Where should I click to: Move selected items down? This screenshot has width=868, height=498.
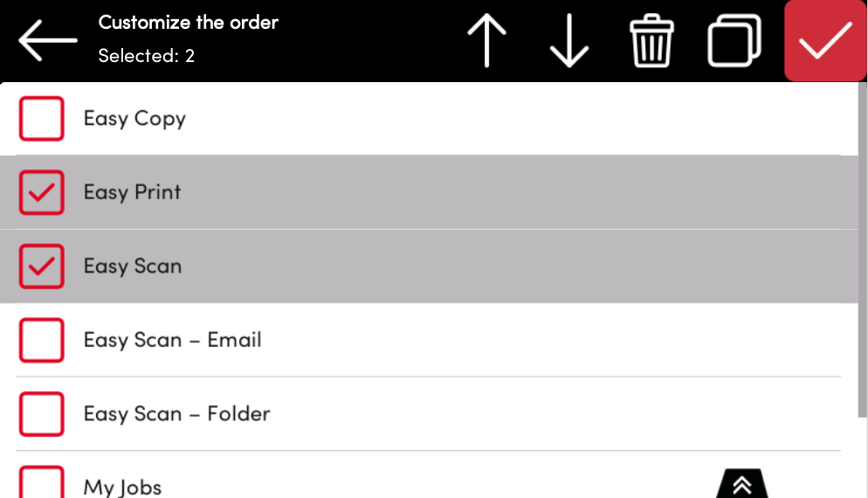click(x=569, y=41)
